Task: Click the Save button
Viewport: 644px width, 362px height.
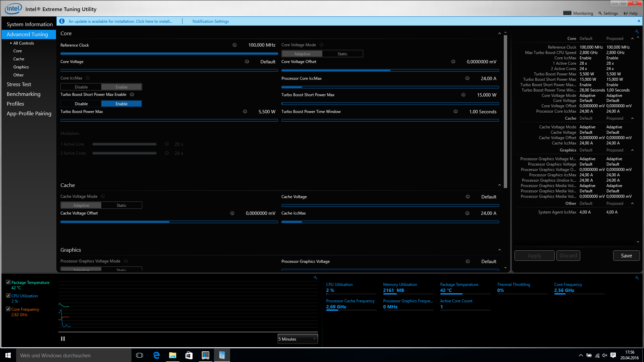Action: (626, 256)
